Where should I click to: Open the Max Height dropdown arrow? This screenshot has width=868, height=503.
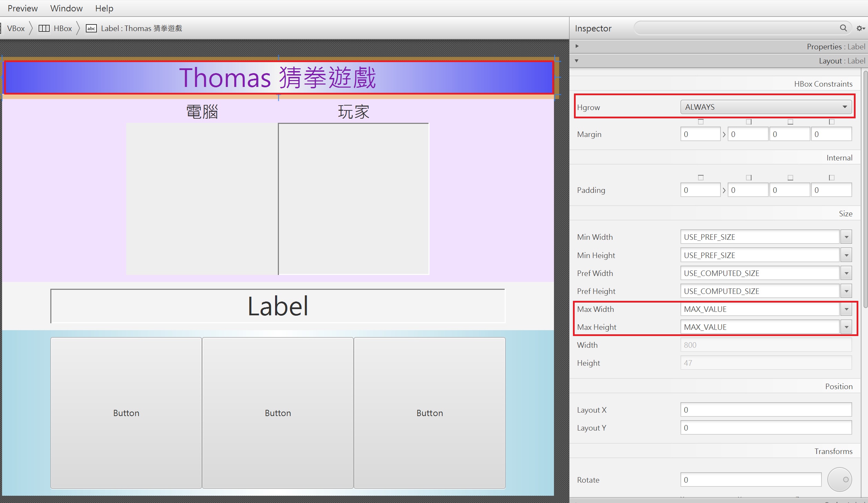click(846, 327)
